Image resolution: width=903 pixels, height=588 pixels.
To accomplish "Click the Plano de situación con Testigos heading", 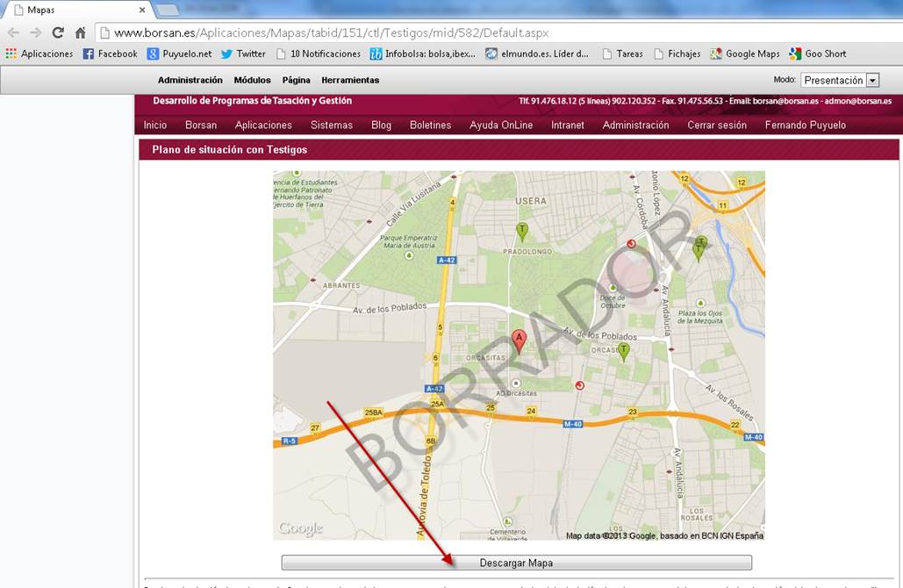I will [230, 150].
